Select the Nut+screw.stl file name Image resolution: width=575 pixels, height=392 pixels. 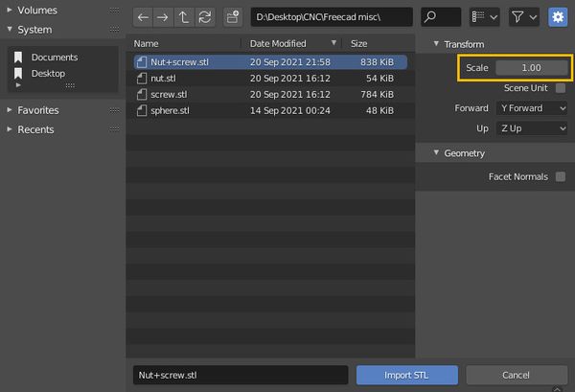[x=180, y=62]
